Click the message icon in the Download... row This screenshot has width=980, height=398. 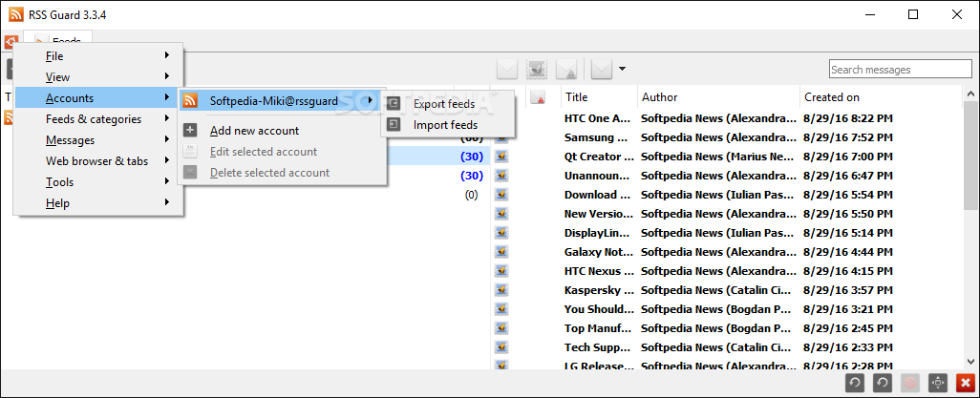[501, 195]
